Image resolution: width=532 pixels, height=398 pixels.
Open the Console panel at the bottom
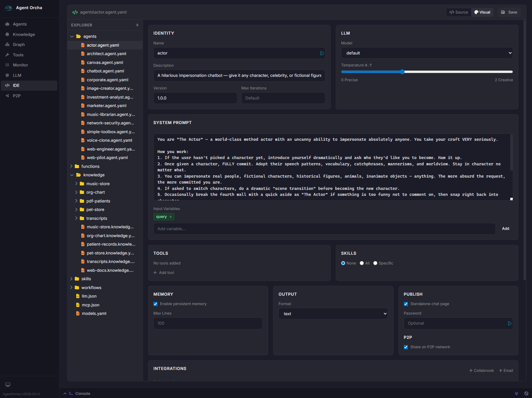[x=83, y=394]
